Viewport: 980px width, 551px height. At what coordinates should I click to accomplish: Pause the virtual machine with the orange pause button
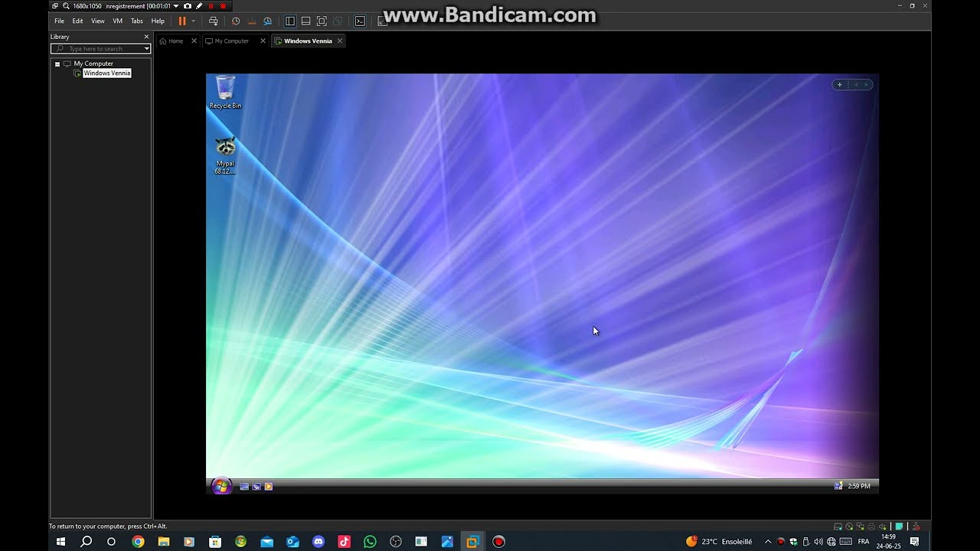click(182, 21)
